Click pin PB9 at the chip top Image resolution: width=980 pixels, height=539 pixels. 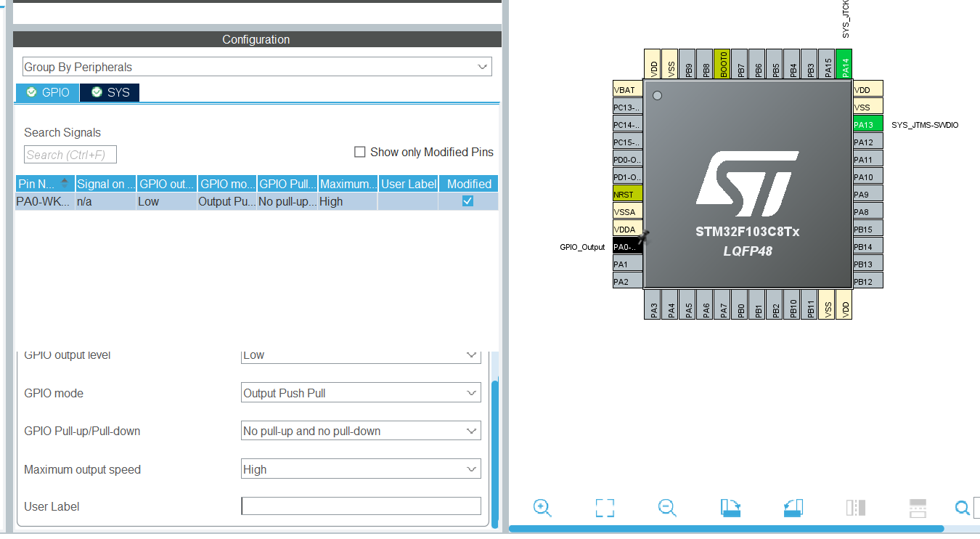point(687,64)
